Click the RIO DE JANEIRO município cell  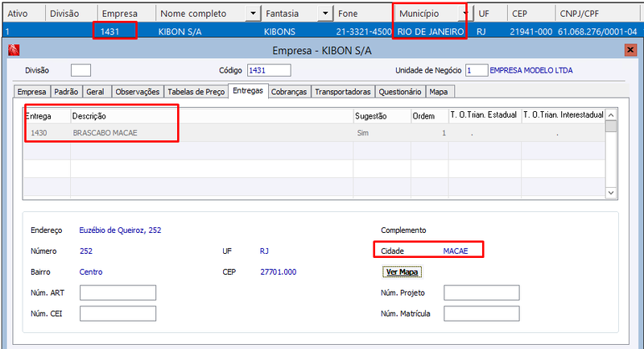click(x=431, y=31)
